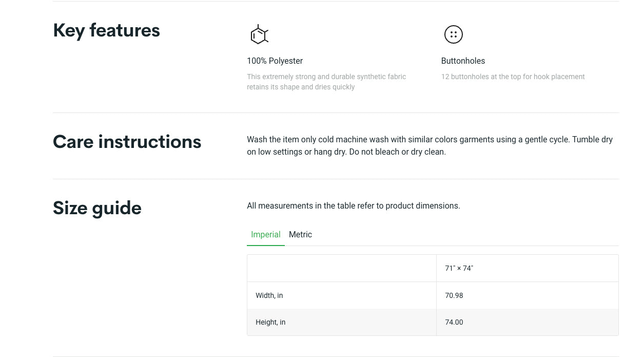Viewport: 644px width, 357px height.
Task: Click the polyester molecule icon
Action: [259, 34]
